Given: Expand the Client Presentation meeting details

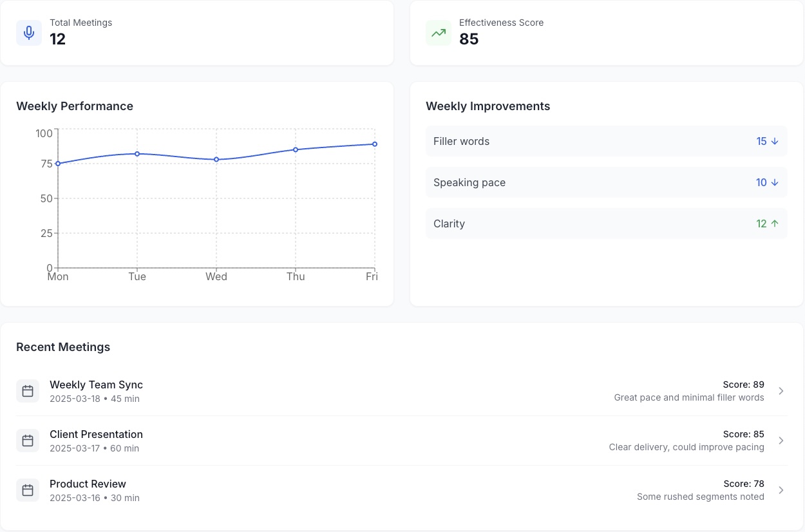Looking at the screenshot, I should pyautogui.click(x=781, y=441).
